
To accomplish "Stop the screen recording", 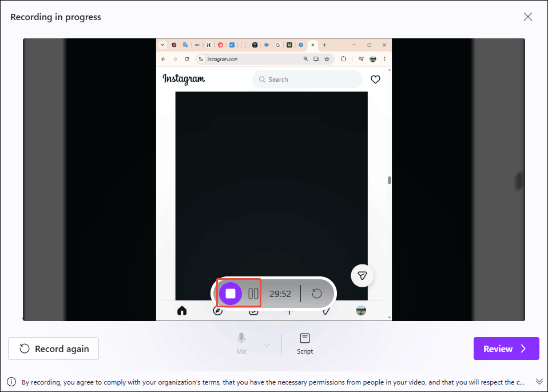I will point(231,293).
